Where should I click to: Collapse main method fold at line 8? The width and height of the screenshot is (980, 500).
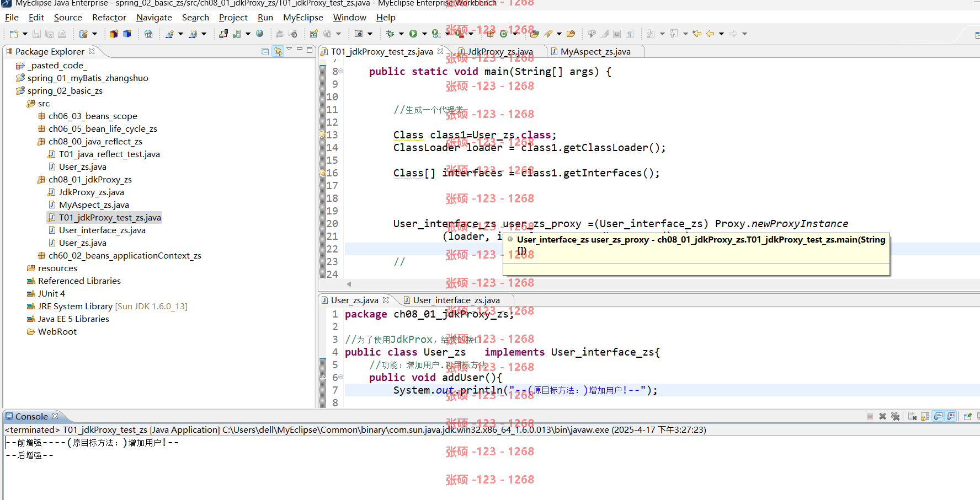click(341, 71)
